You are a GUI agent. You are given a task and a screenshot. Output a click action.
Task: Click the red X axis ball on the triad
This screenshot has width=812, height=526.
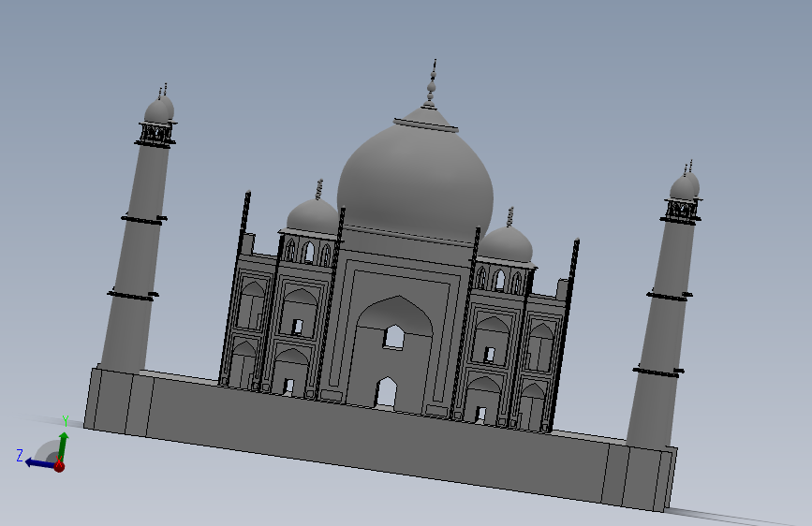pos(59,466)
